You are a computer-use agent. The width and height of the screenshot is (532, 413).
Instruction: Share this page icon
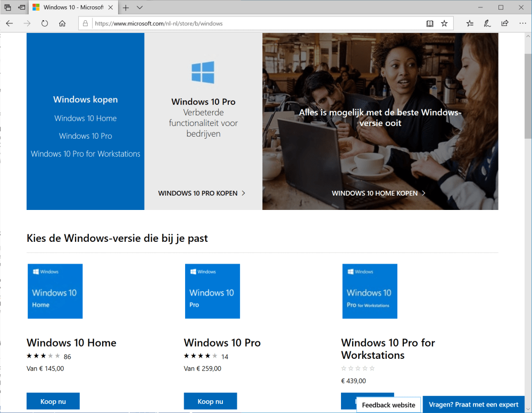[505, 23]
